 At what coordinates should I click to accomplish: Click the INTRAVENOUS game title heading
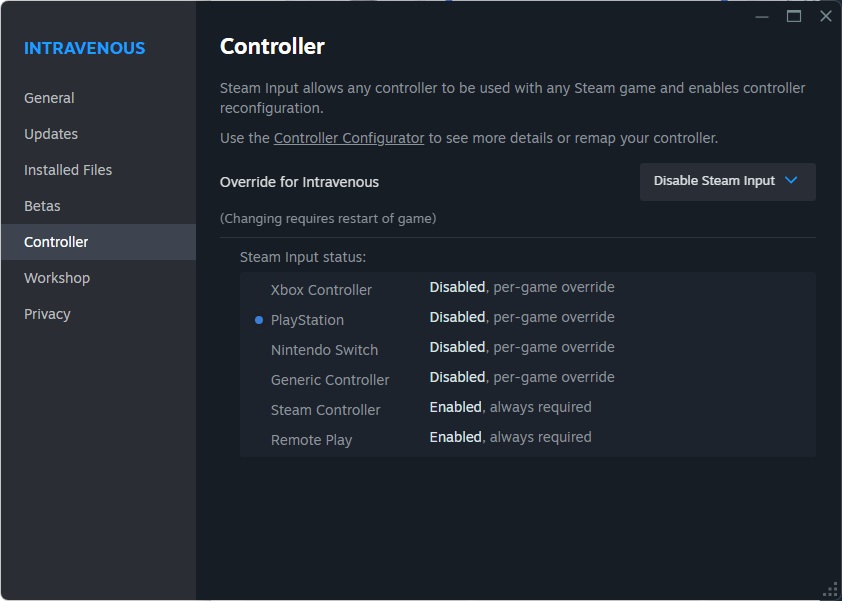[x=85, y=48]
